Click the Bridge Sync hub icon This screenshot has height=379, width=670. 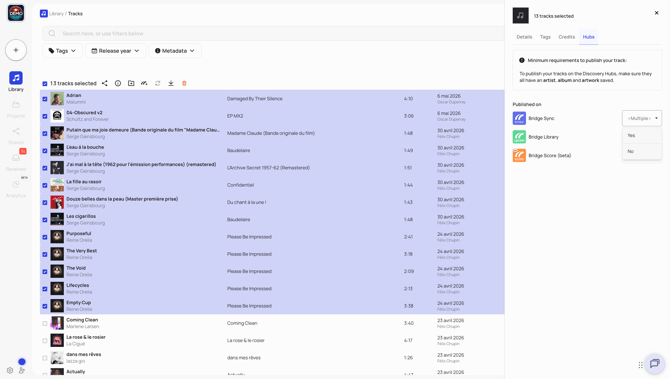point(519,118)
